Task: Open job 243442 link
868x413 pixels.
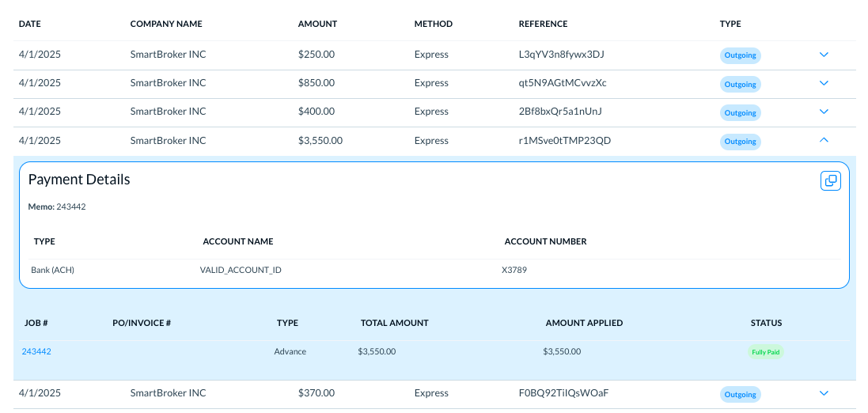Action: click(x=36, y=351)
